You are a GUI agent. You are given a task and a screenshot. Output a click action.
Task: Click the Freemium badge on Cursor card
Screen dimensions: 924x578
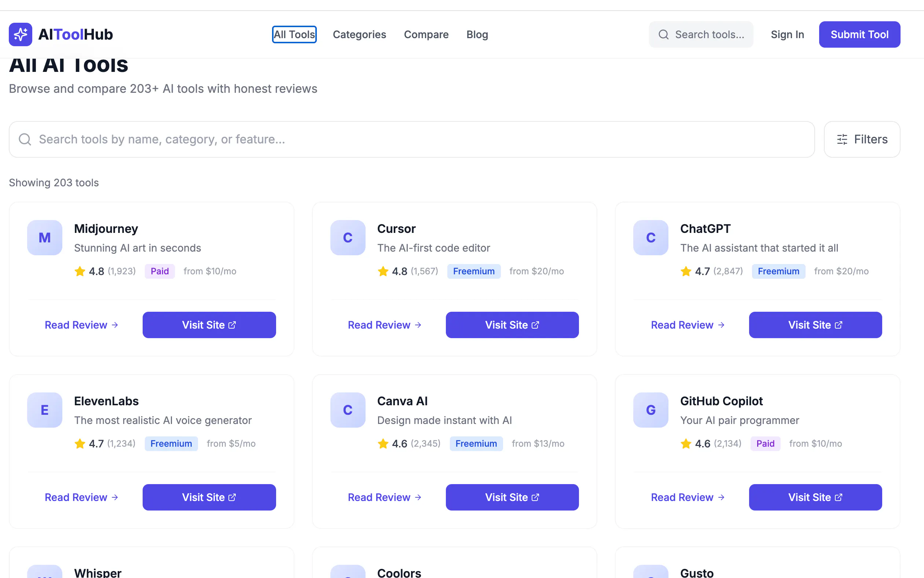click(474, 271)
